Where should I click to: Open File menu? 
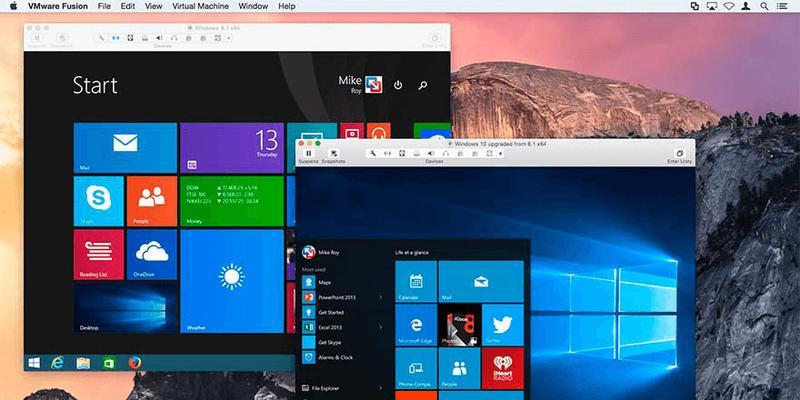coord(104,6)
